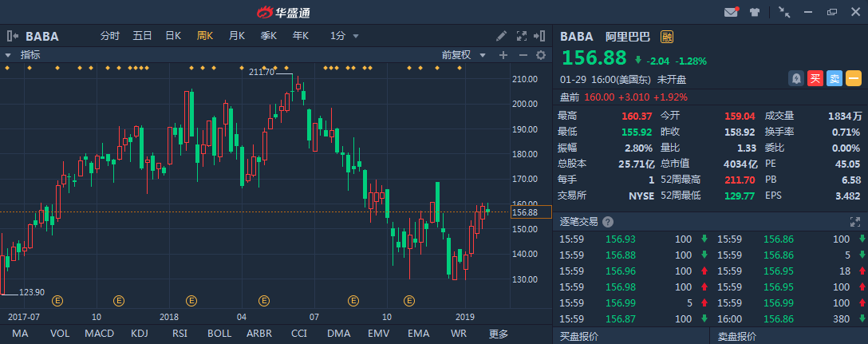The image size is (868, 344).
Task: Open help icon next to 逐笔交易
Action: [x=608, y=222]
